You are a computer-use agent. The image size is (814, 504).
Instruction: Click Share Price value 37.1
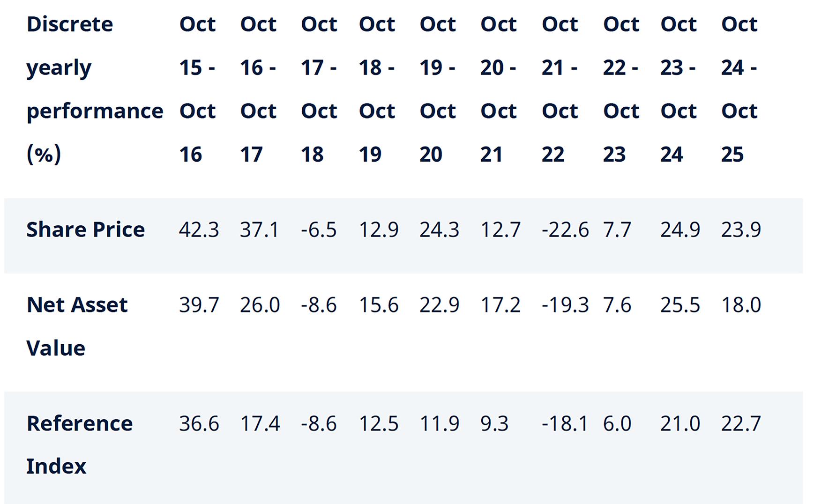coord(259,230)
